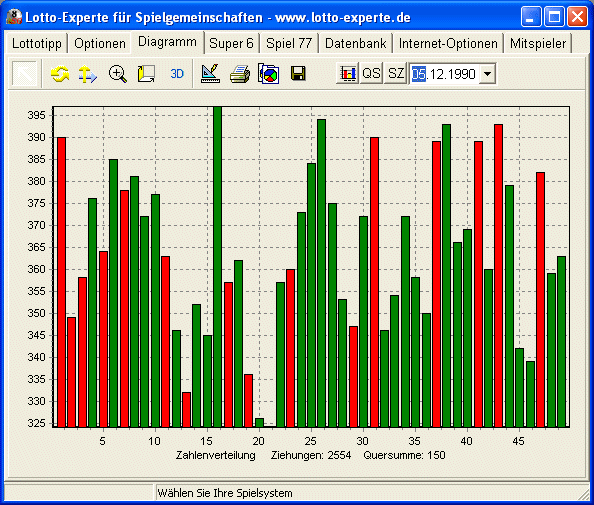Print the diagram with printer icon

point(240,73)
